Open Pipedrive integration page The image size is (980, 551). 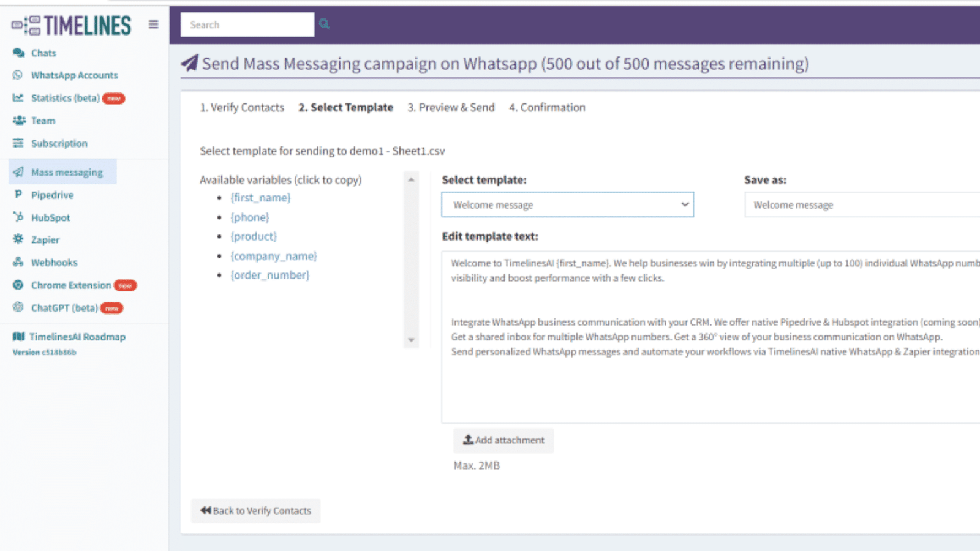click(52, 195)
